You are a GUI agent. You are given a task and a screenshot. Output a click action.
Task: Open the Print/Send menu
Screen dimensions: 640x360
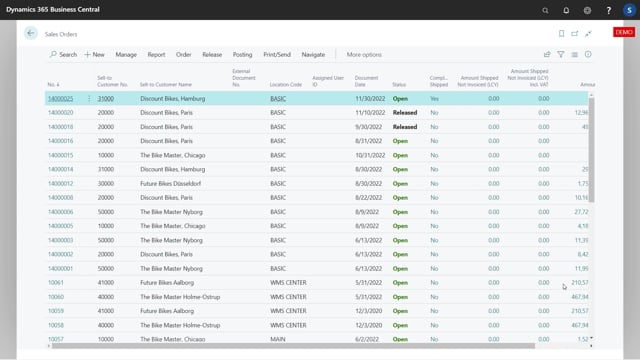277,54
